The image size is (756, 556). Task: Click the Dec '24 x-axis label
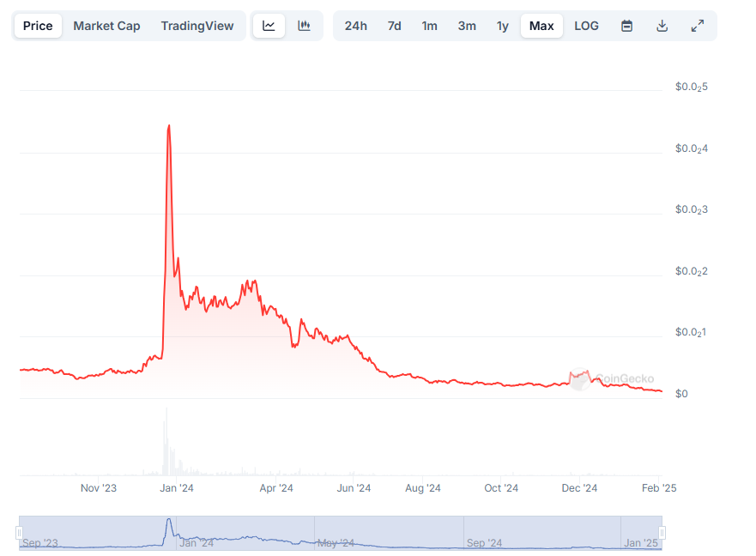(x=579, y=488)
